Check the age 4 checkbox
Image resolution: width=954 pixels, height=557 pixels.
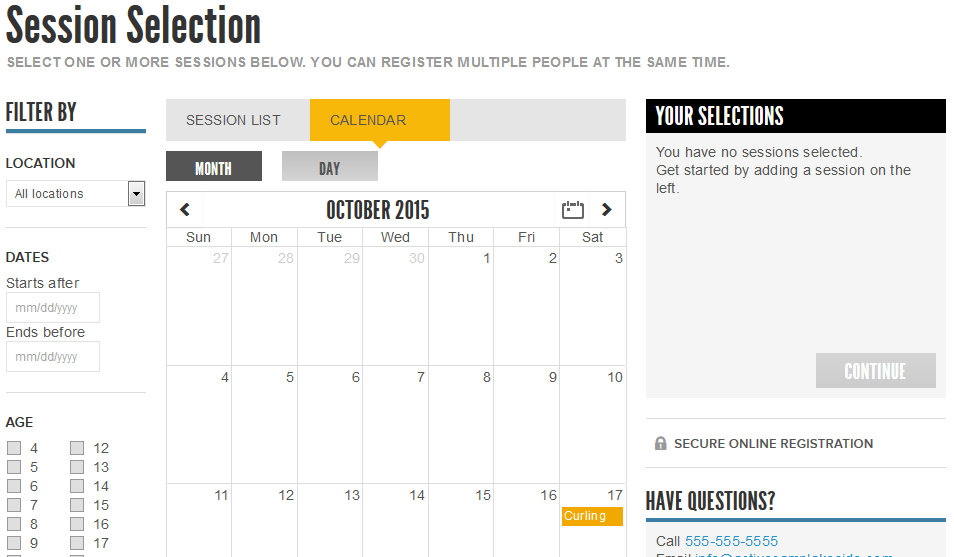click(14, 448)
